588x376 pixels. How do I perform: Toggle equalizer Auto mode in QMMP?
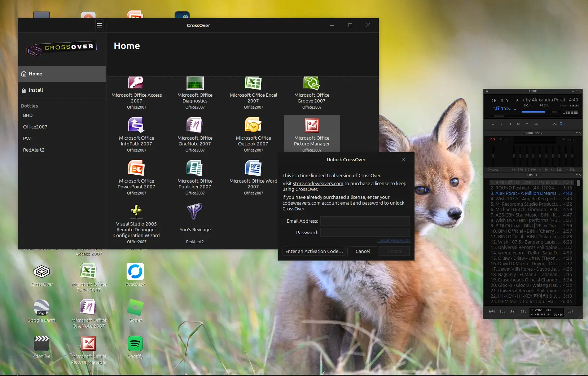pyautogui.click(x=503, y=139)
